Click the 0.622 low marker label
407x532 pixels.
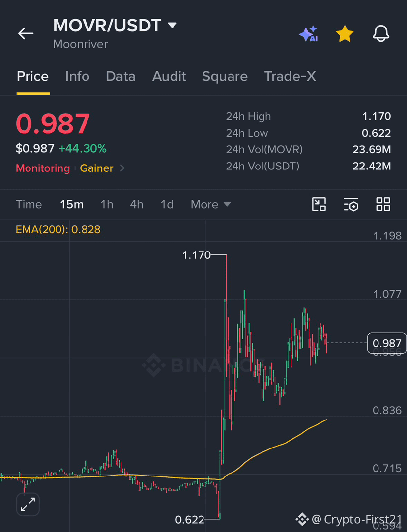190,519
